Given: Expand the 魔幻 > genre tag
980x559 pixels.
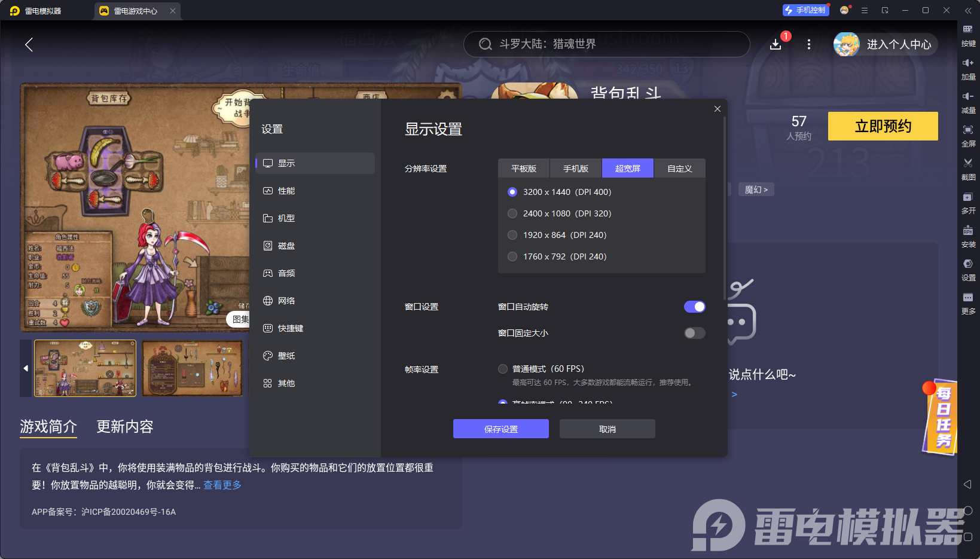Looking at the screenshot, I should click(x=756, y=190).
